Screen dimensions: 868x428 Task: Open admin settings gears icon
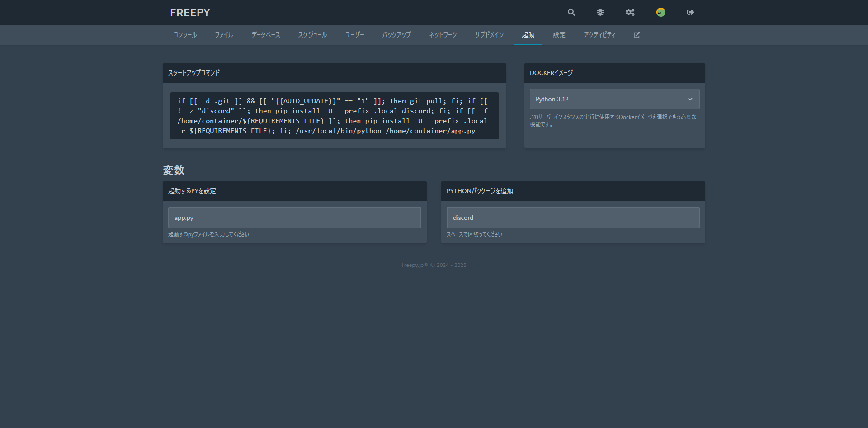pyautogui.click(x=630, y=12)
